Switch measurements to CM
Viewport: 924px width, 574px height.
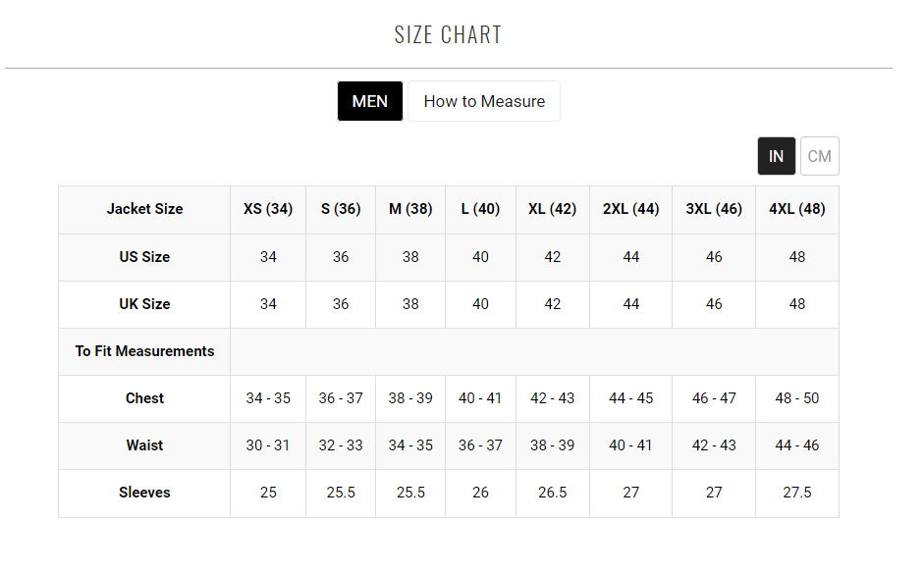[819, 156]
